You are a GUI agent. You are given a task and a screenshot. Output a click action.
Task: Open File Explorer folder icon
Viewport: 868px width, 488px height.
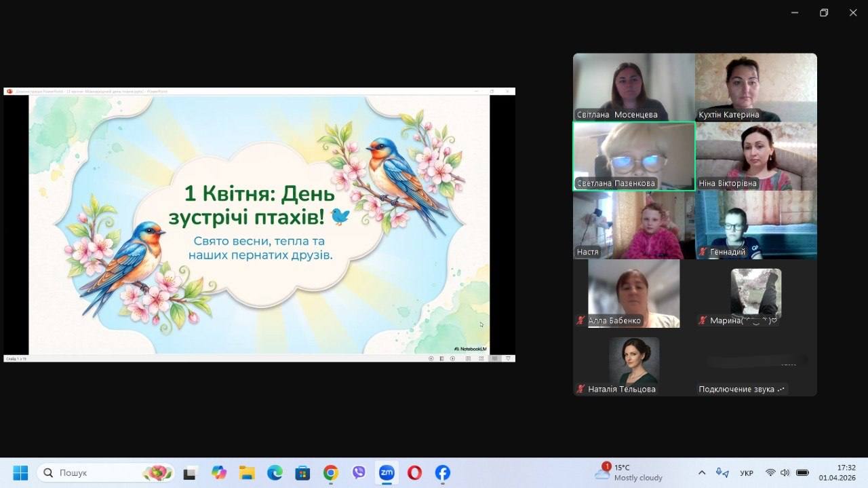click(x=247, y=472)
